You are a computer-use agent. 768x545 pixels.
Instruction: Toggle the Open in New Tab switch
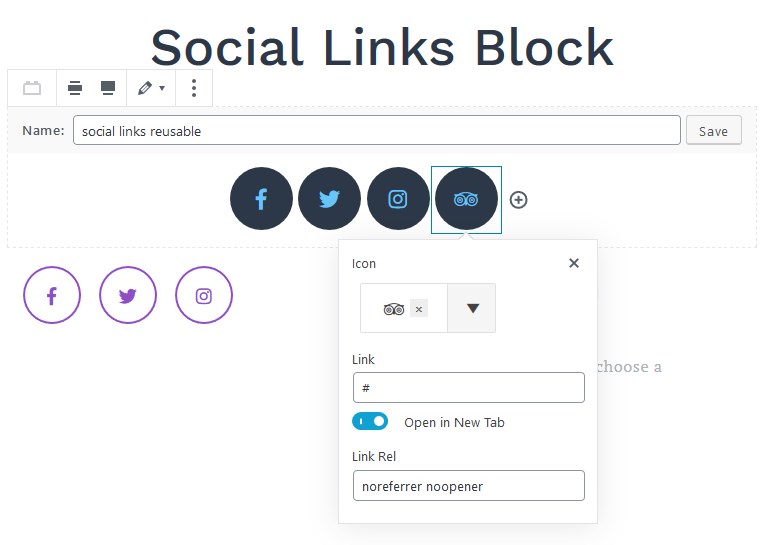pos(370,422)
